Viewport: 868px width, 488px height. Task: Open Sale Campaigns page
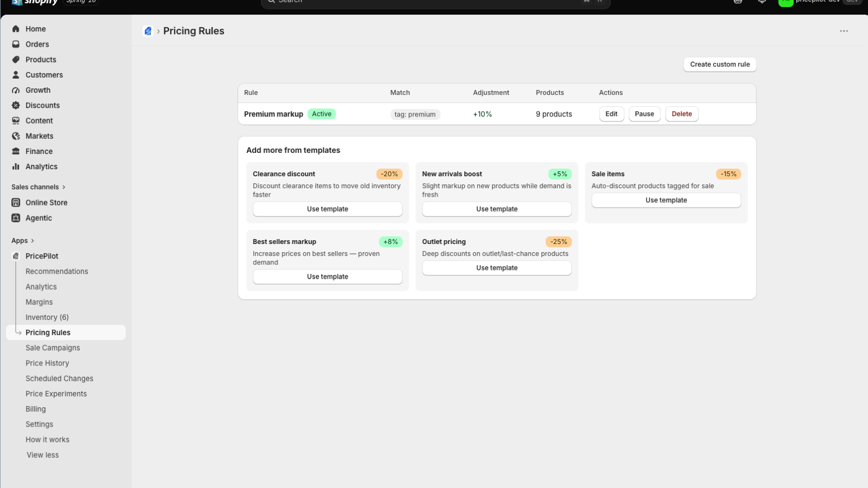[53, 348]
